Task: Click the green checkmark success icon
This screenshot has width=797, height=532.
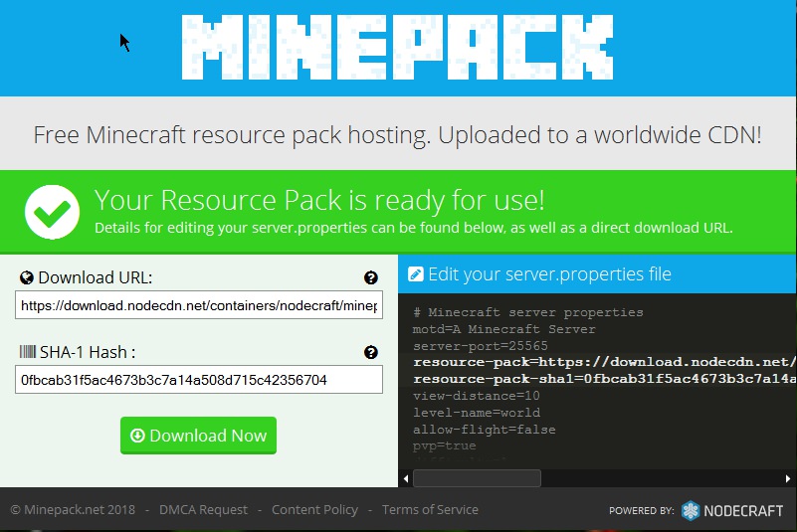Action: pyautogui.click(x=53, y=212)
